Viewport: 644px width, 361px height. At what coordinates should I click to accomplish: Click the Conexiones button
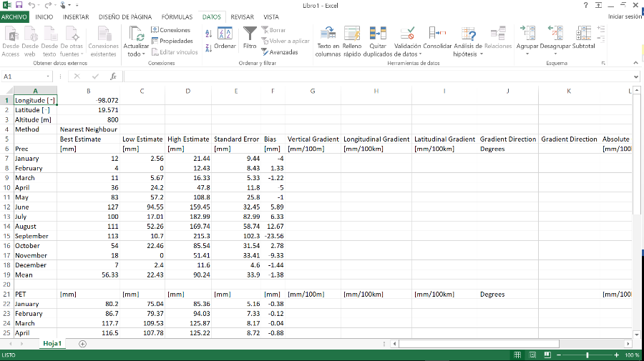coord(170,30)
